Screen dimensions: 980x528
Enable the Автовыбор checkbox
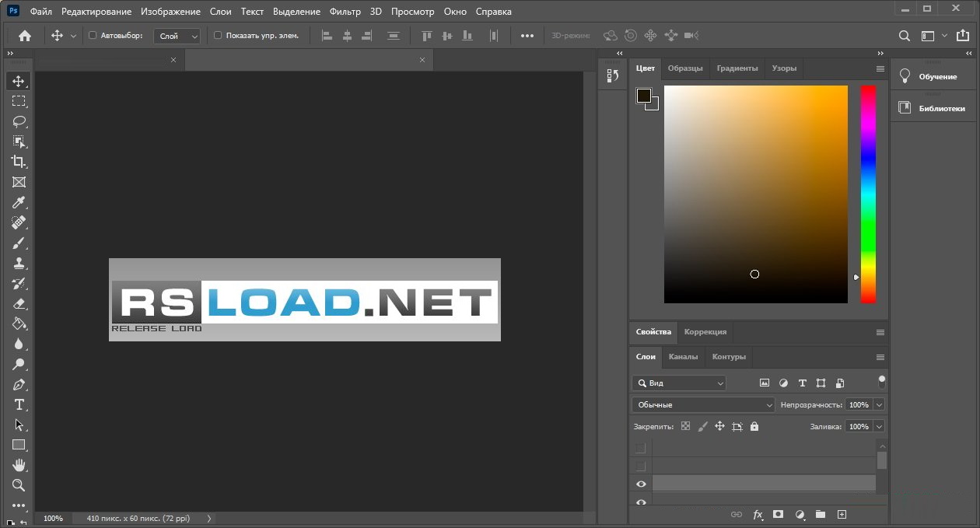[x=93, y=36]
